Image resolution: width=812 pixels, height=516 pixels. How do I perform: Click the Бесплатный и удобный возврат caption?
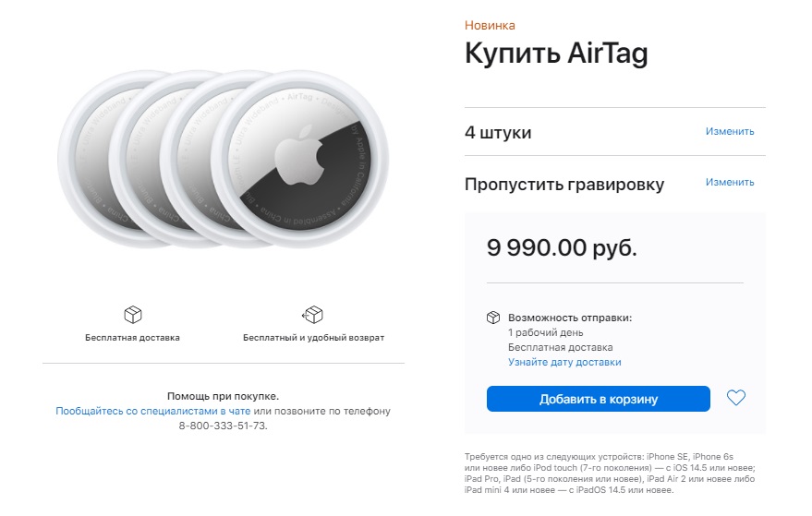pyautogui.click(x=313, y=338)
